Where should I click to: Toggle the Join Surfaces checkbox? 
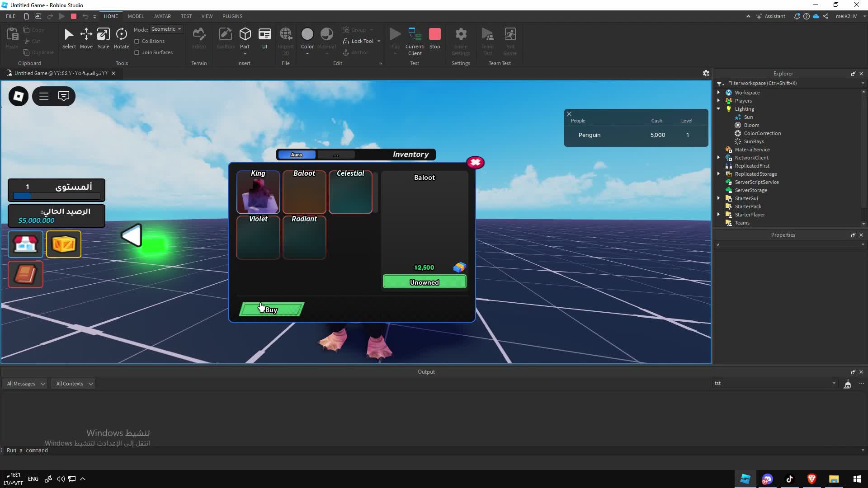tap(137, 52)
